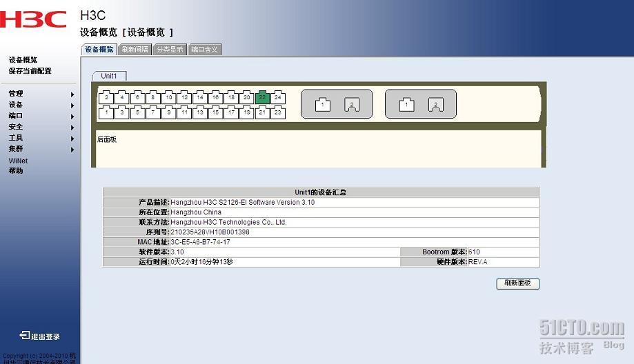Viewport: 634px width, 364px height.
Task: Select the Unit1 tab
Action: point(109,76)
